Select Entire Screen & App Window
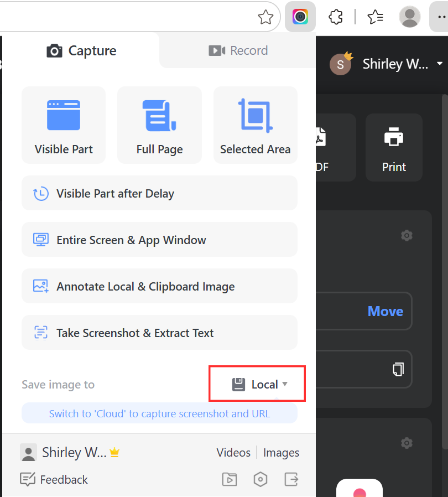The height and width of the screenshot is (497, 448). coord(159,240)
